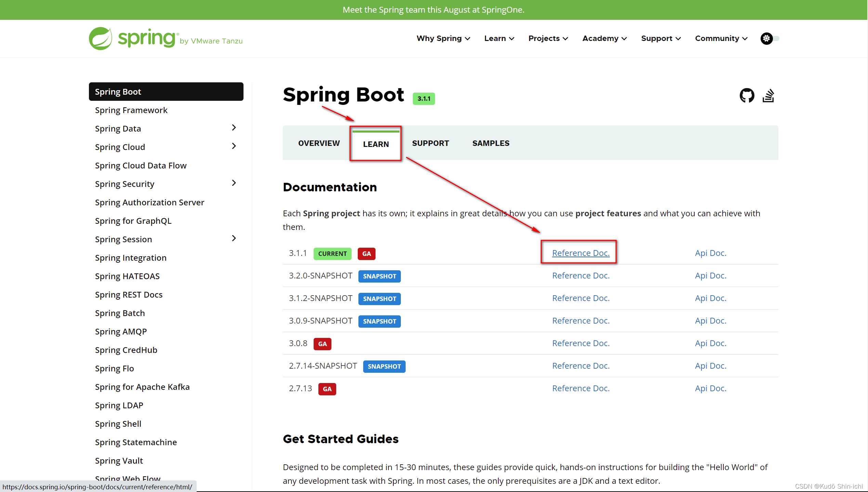Open Spring Framework in the sidebar
The image size is (868, 492).
point(131,110)
